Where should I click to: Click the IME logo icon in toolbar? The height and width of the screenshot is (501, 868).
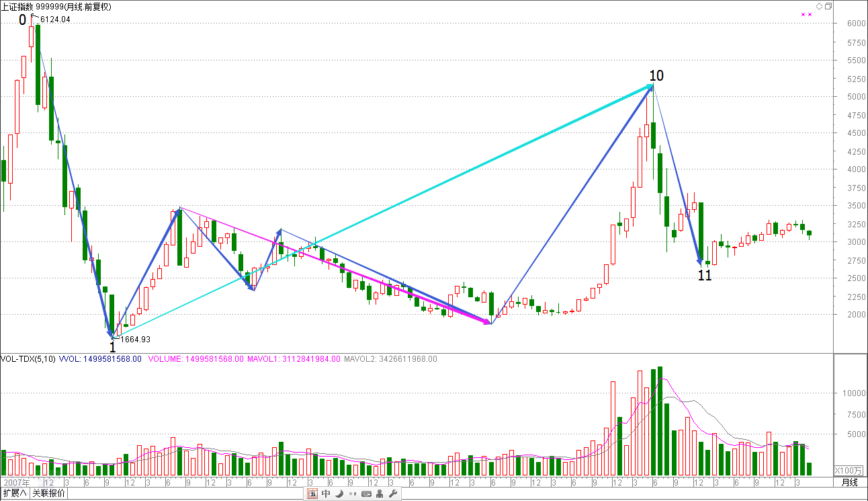click(x=312, y=494)
